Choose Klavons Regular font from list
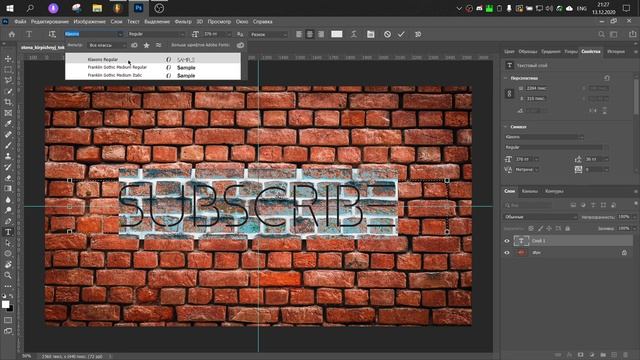This screenshot has width=640, height=360. (153, 60)
